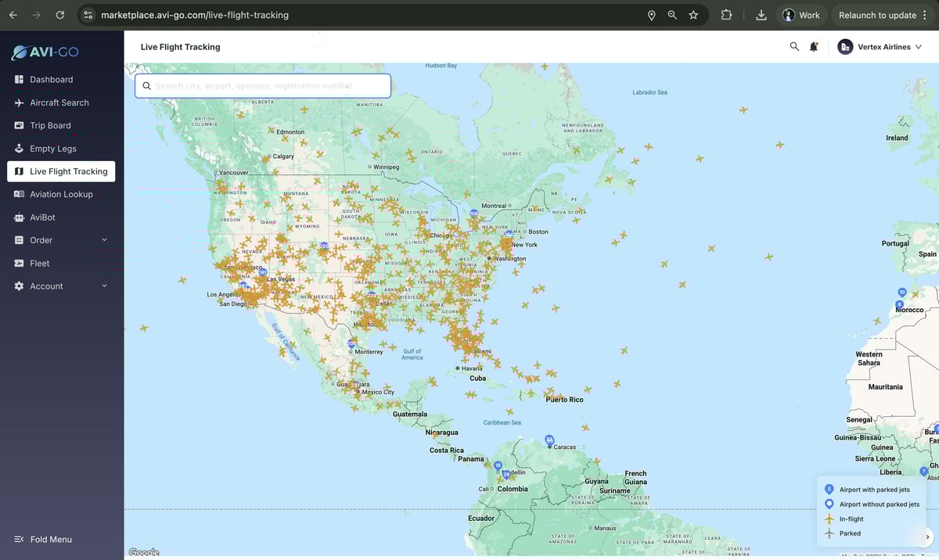
Task: Open the browser downloads icon
Action: click(761, 15)
